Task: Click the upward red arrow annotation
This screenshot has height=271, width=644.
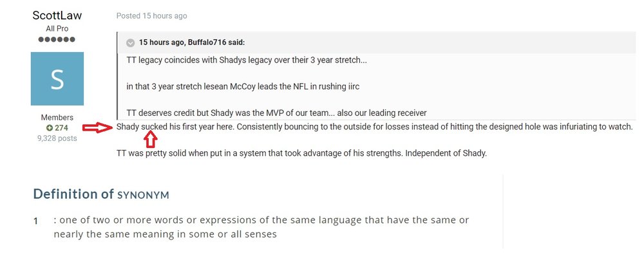Action: (151, 140)
